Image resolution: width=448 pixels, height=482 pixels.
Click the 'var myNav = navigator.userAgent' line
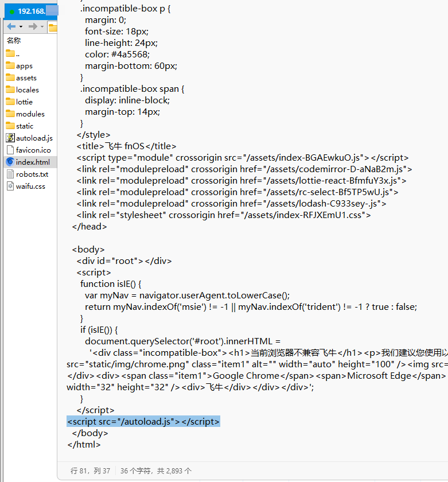tap(187, 296)
